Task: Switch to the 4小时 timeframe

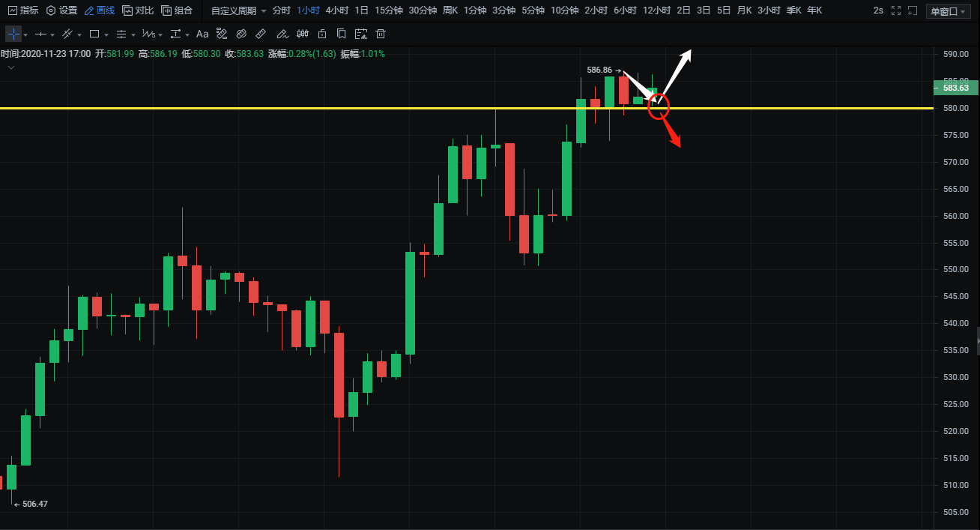Action: [x=337, y=10]
